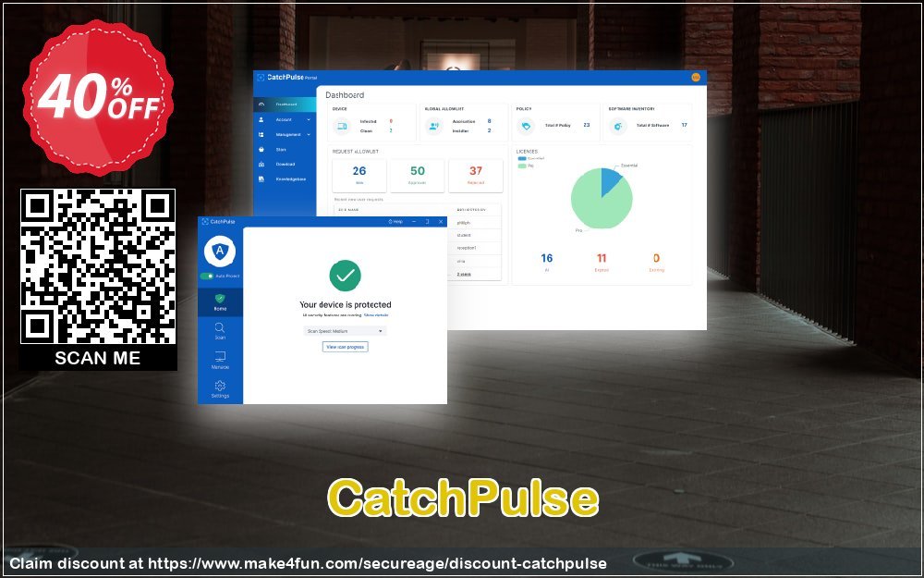Click the Download icon in portal sidebar
924x578 pixels.
point(261,164)
